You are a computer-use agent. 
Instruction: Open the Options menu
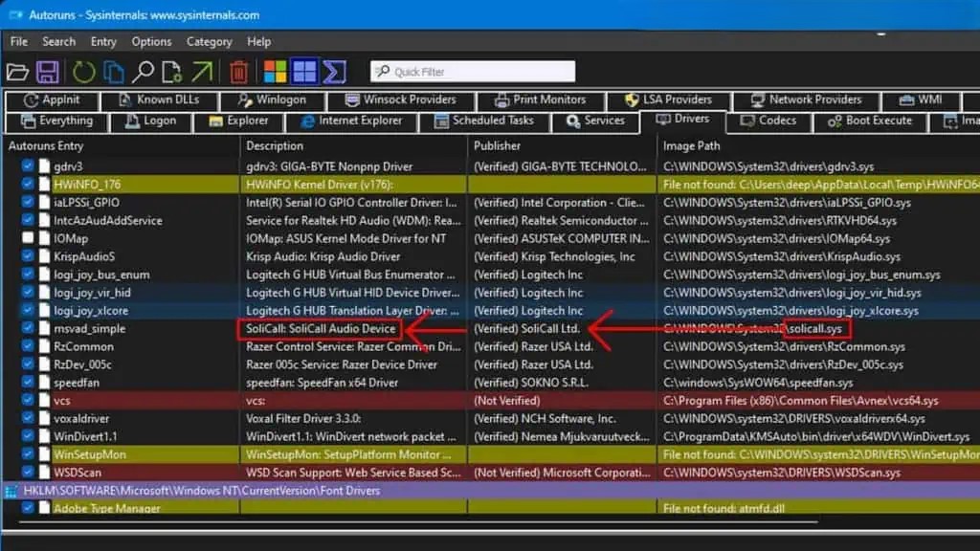[151, 42]
